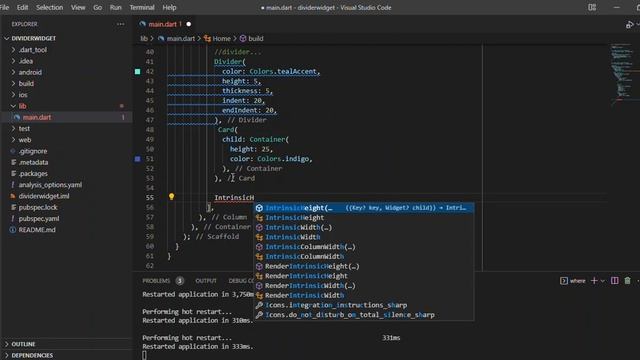This screenshot has height=360, width=640.
Task: Expand the .idea folder
Action: (26, 61)
